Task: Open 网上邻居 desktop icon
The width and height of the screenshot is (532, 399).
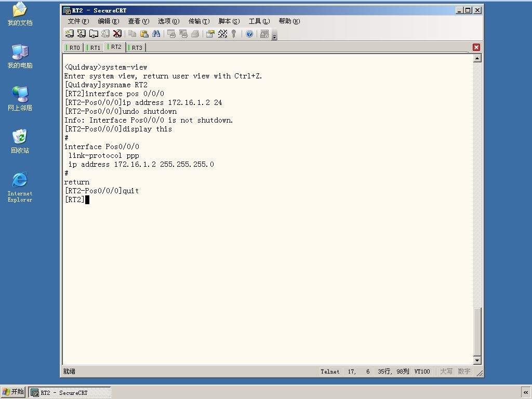Action: point(20,99)
